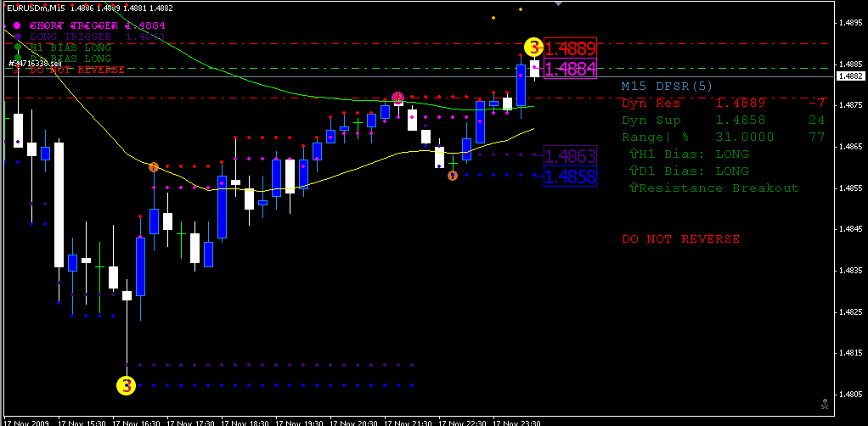Click the current price tag 1.4882 on axis
This screenshot has width=868, height=426.
tap(851, 76)
